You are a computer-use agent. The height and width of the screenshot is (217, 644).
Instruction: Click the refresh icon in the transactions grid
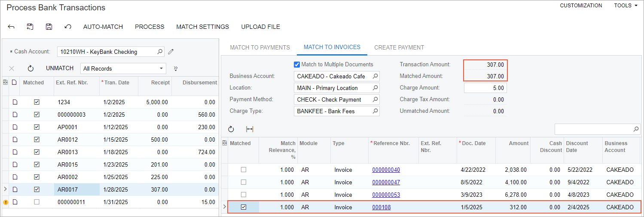[x=31, y=68]
